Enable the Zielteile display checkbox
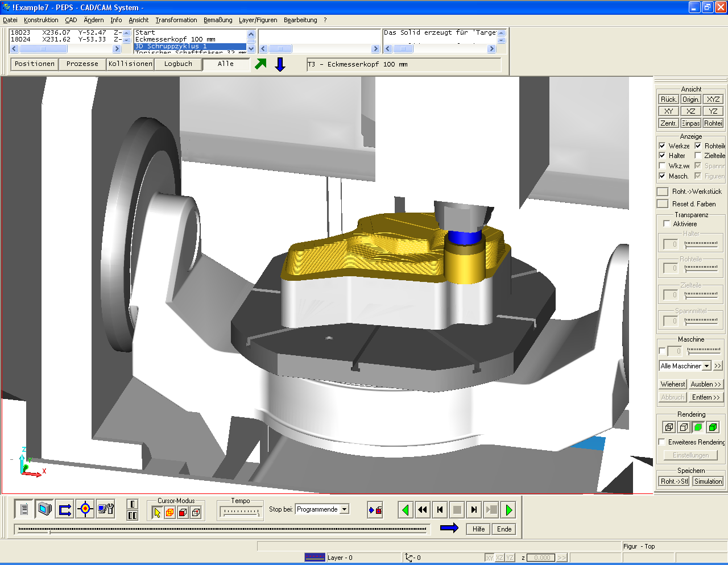 click(x=698, y=155)
